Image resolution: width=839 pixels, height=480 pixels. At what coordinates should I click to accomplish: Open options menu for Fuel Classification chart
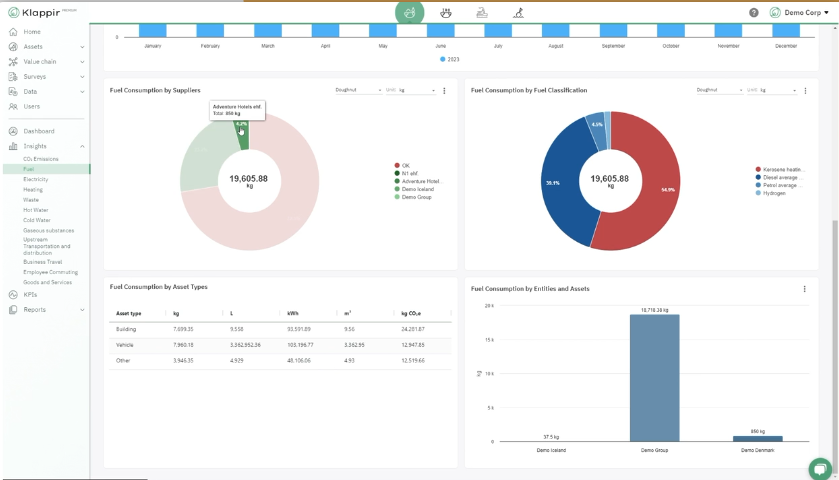tap(805, 91)
